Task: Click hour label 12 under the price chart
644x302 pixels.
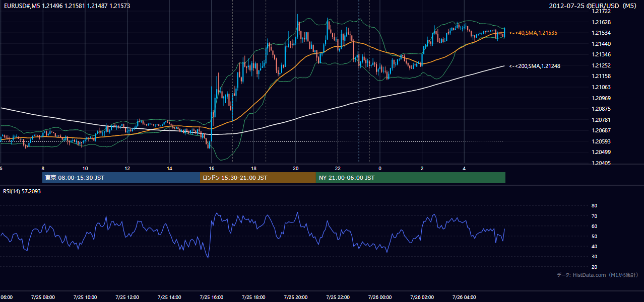Action: click(x=127, y=168)
